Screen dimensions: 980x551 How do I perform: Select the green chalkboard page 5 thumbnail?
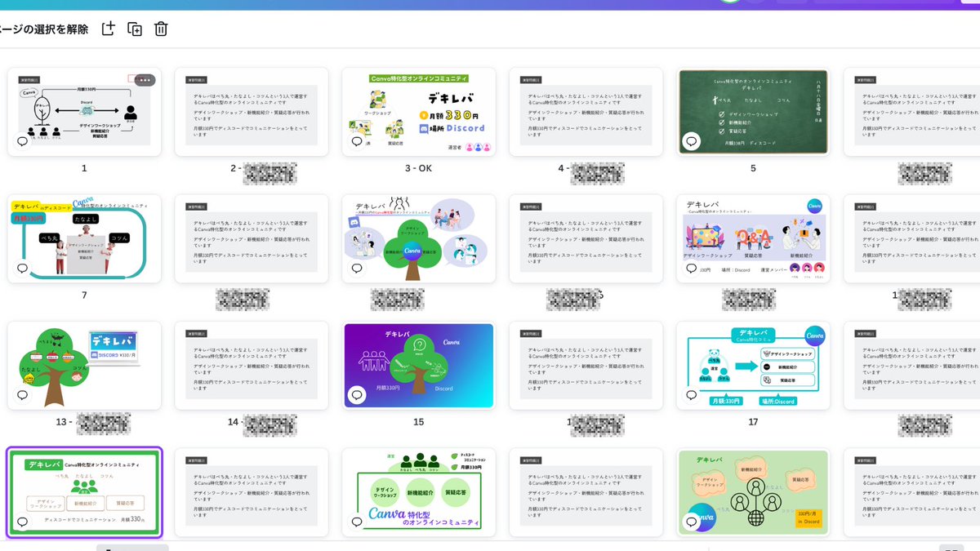753,112
